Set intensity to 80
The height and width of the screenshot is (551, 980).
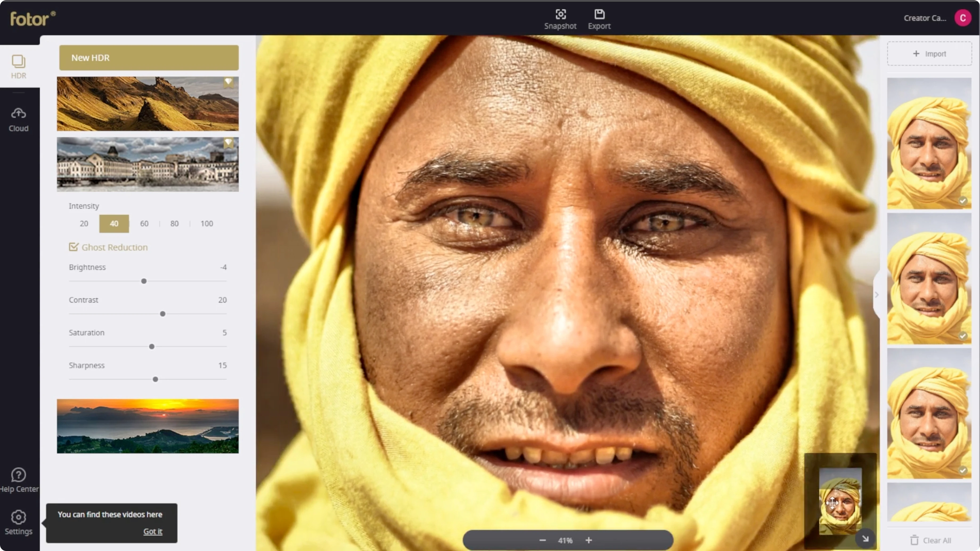pos(174,224)
